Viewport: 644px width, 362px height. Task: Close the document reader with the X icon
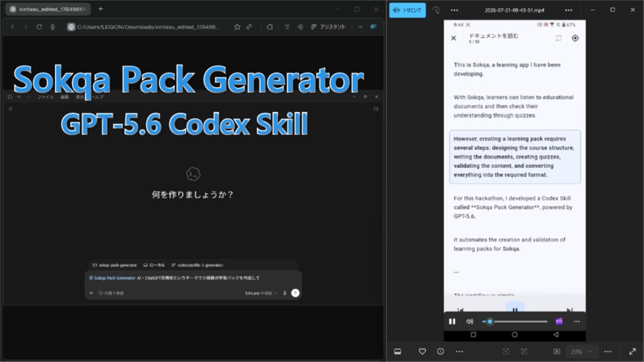[453, 38]
